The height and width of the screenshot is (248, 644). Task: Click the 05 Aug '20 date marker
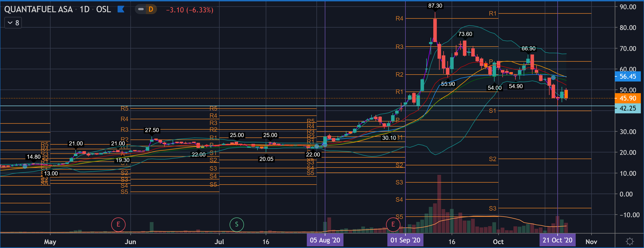coord(325,240)
